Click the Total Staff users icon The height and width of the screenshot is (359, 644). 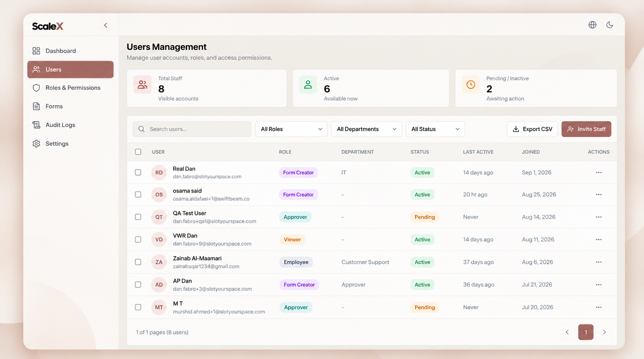point(143,85)
